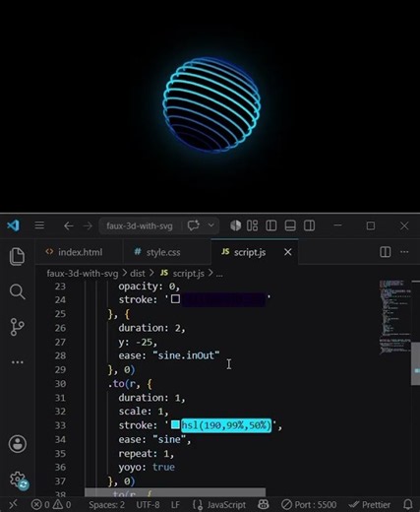The width and height of the screenshot is (420, 512).
Task: Click the glowing sphere animation preview
Action: (211, 104)
